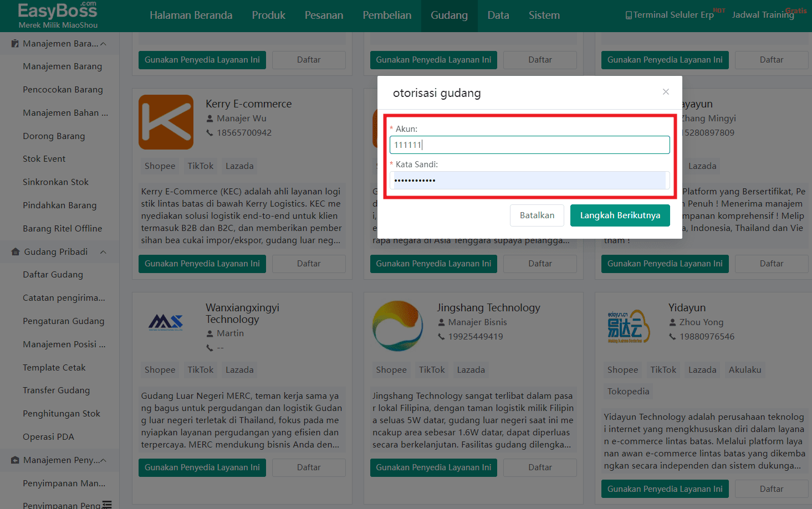The width and height of the screenshot is (812, 509).
Task: Click the Gudang Pribadi warehouse icon
Action: click(x=16, y=251)
